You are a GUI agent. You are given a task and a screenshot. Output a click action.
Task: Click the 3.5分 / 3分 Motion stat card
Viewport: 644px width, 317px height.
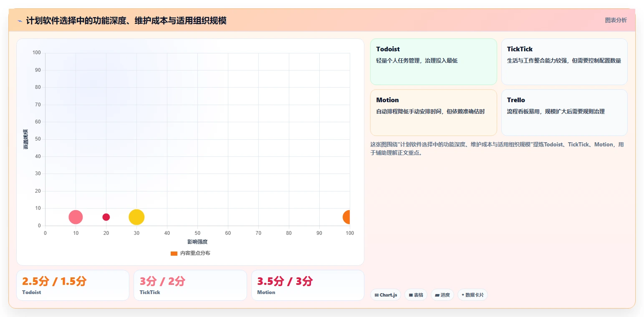coord(308,285)
